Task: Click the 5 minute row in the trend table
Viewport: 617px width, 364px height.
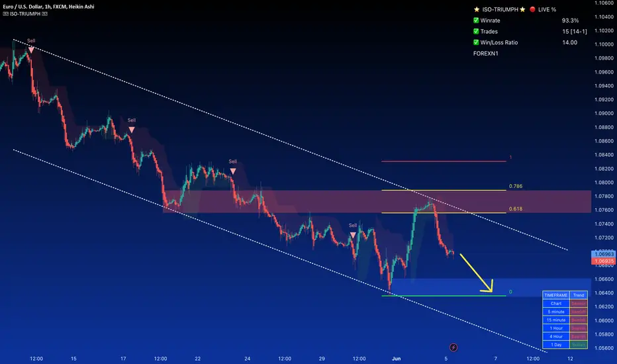Action: coord(565,312)
